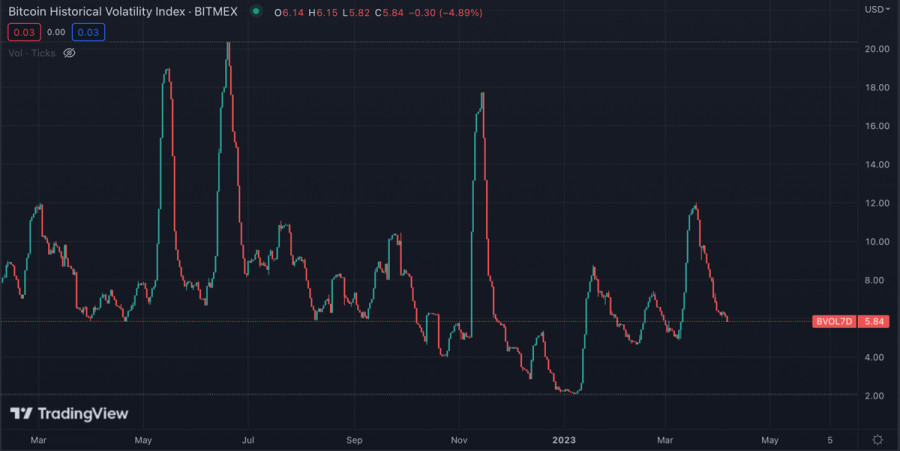Click the 5.84 current price tag
900x451 pixels.
(x=874, y=321)
